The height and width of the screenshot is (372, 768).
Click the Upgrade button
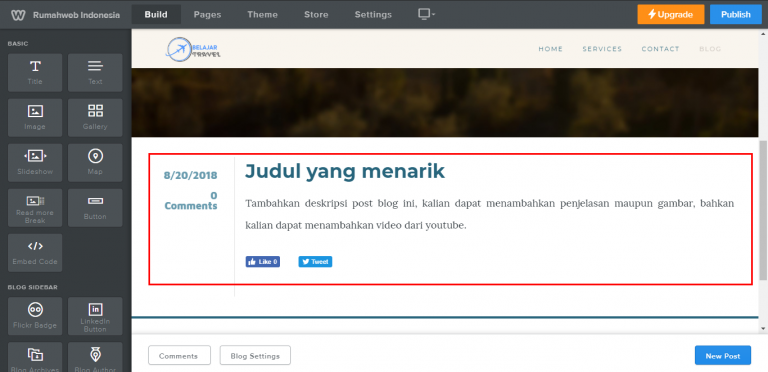(671, 14)
